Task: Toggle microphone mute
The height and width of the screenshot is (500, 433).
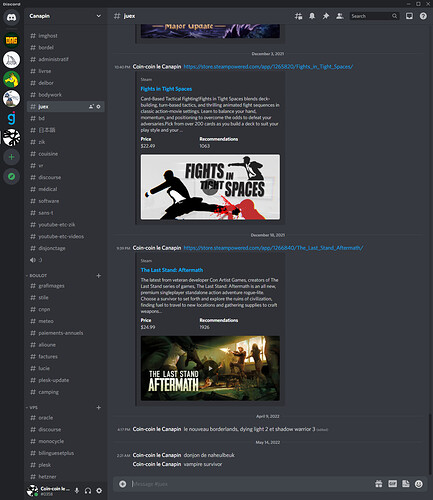Action: pos(77,491)
